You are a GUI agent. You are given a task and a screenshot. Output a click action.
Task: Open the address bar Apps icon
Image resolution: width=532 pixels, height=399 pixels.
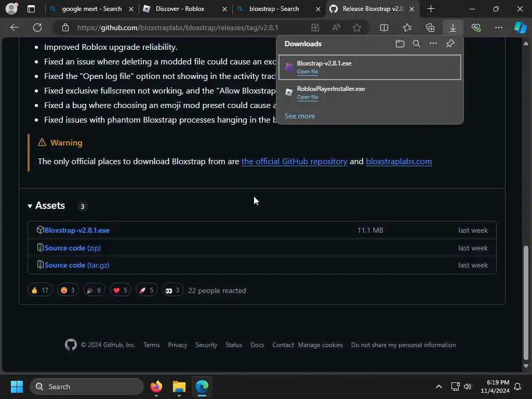[x=315, y=28]
